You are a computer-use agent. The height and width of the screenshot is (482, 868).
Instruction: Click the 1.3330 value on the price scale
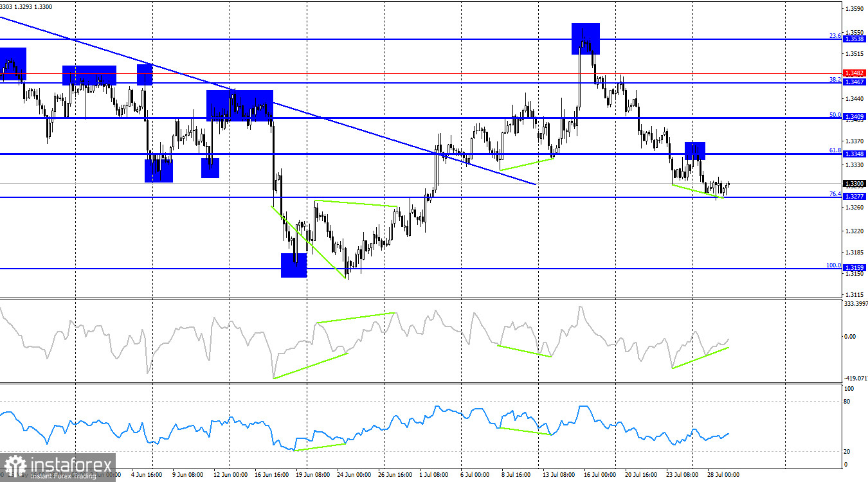coord(854,165)
